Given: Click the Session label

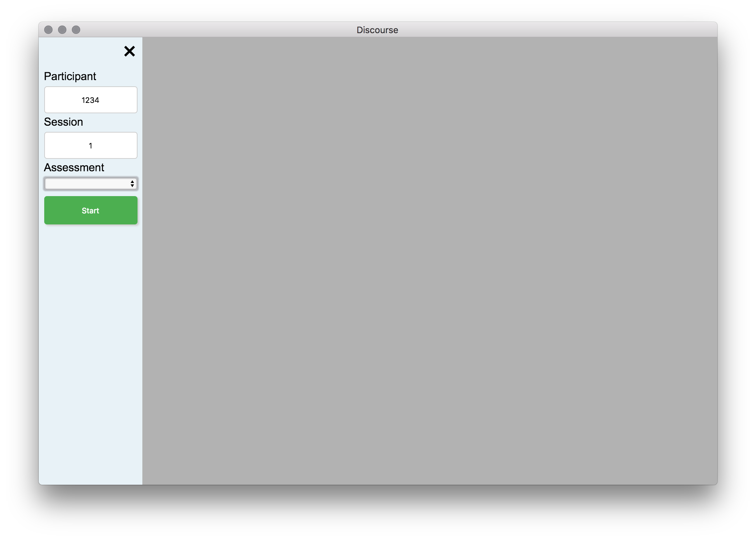Looking at the screenshot, I should coord(63,122).
